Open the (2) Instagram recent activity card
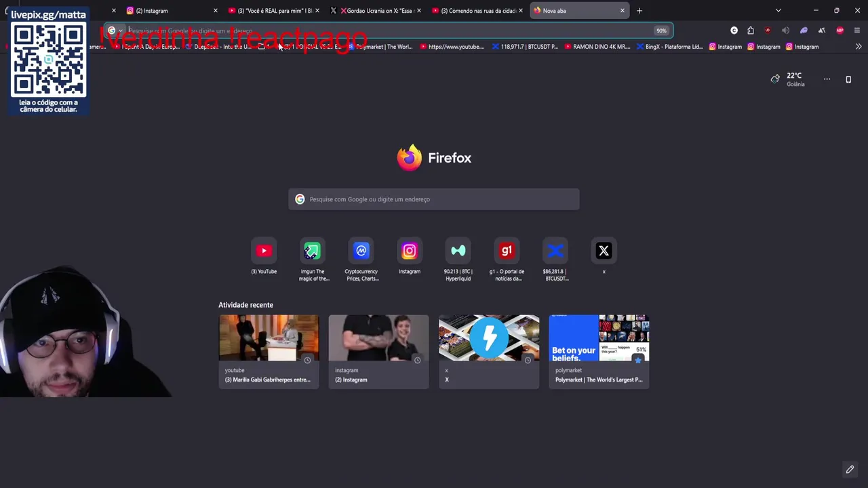 point(378,351)
